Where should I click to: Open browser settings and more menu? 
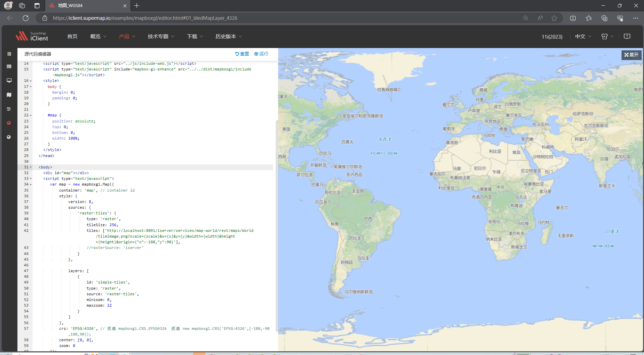click(x=636, y=18)
